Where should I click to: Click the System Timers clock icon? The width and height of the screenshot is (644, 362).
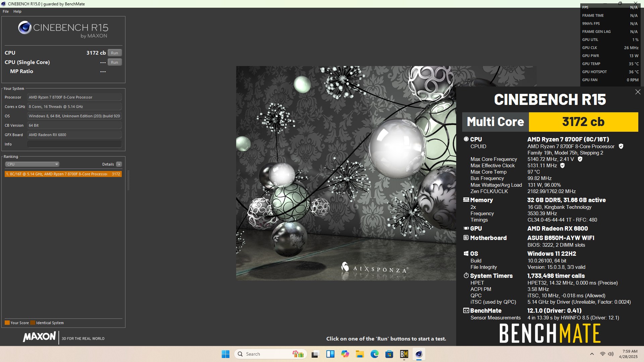click(466, 276)
